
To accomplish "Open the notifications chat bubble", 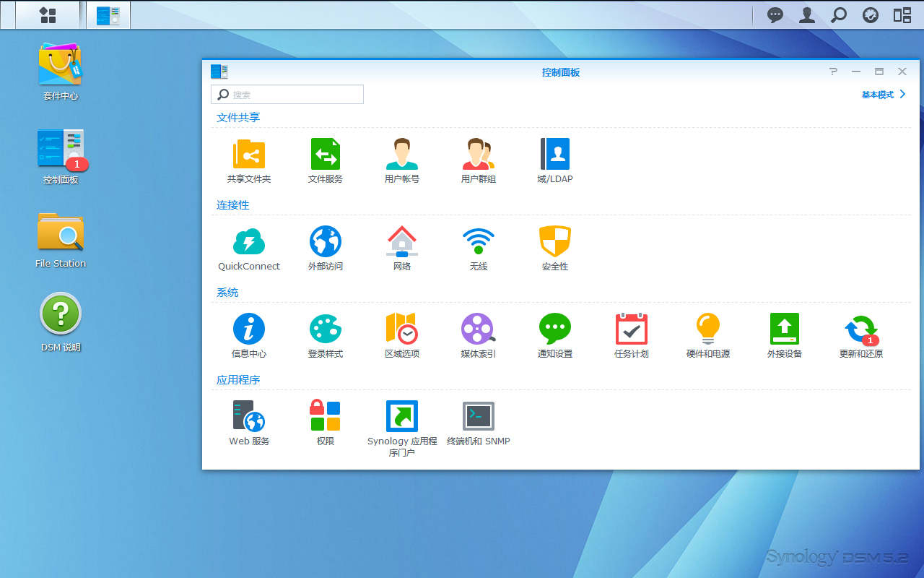I will point(775,15).
